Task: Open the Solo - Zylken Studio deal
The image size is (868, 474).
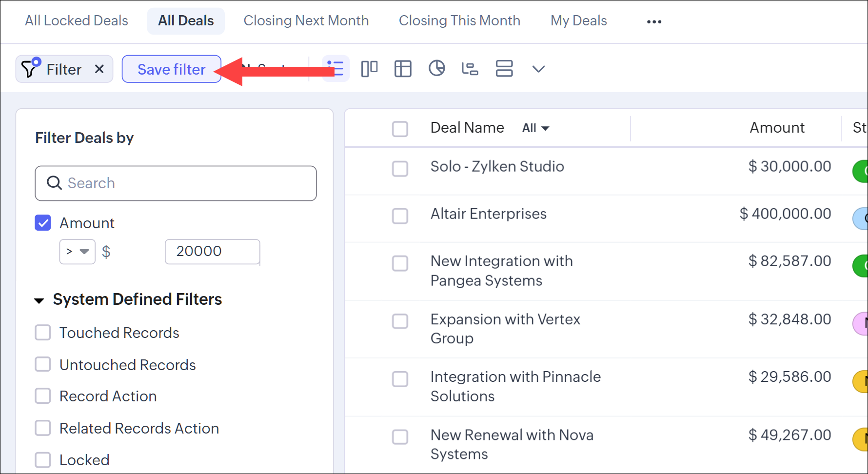Action: [x=497, y=167]
